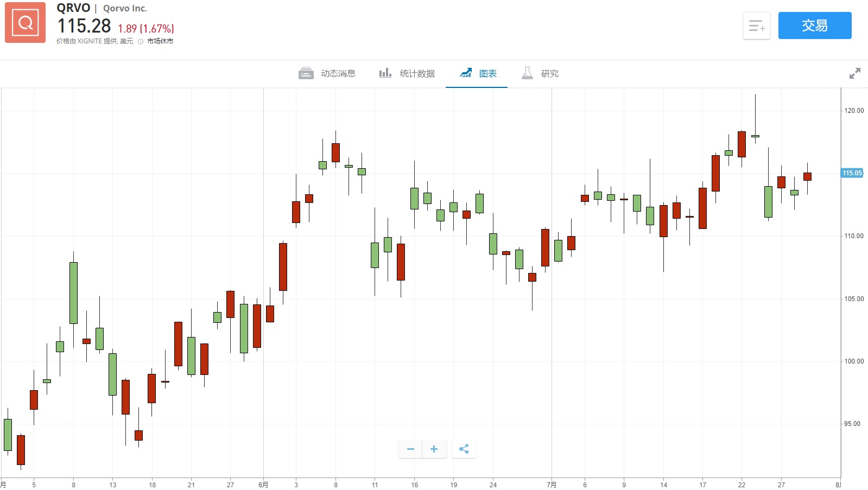Click the bar chart icon for 统计数据
The width and height of the screenshot is (868, 490).
click(385, 73)
